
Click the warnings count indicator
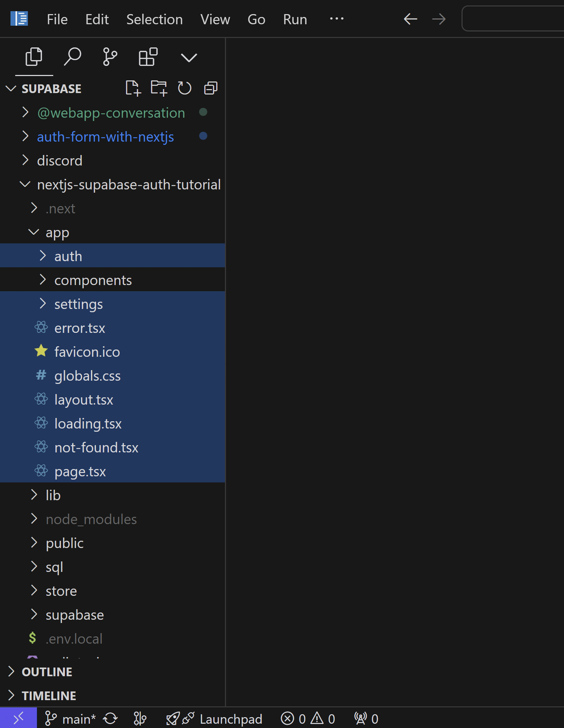tap(323, 719)
